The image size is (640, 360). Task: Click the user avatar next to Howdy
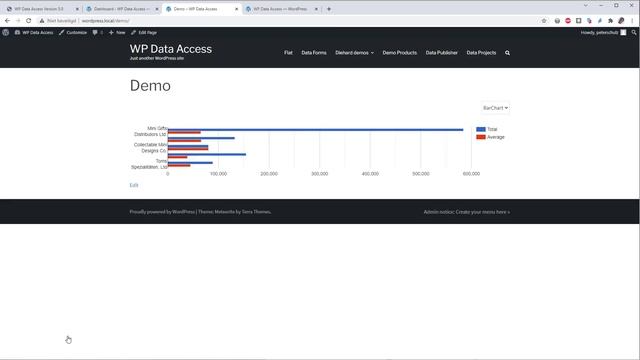point(623,32)
